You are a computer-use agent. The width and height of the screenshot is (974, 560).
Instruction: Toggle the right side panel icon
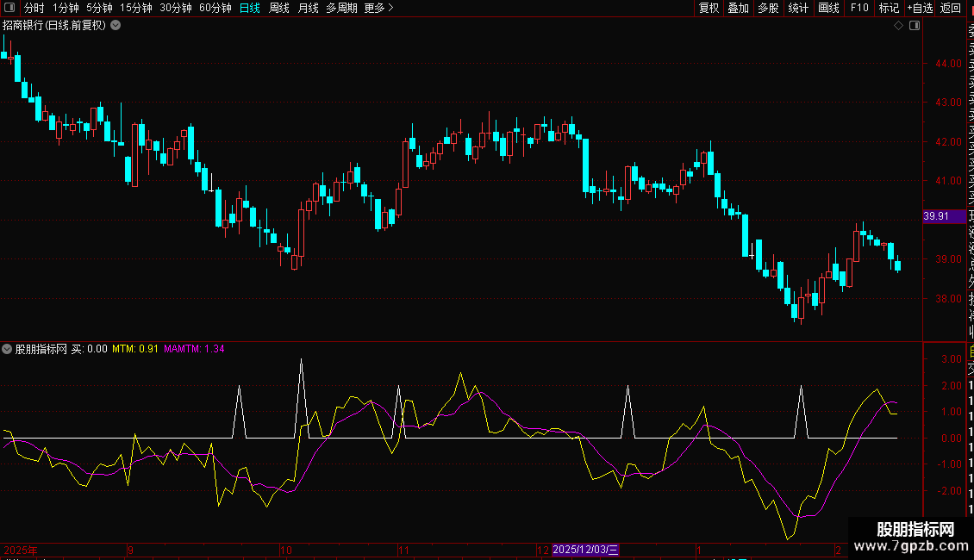915,26
